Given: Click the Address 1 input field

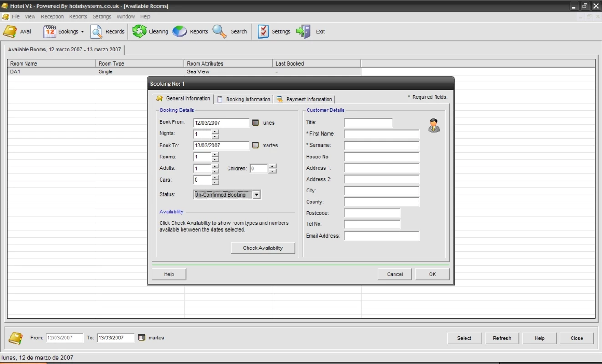Looking at the screenshot, I should (x=381, y=168).
